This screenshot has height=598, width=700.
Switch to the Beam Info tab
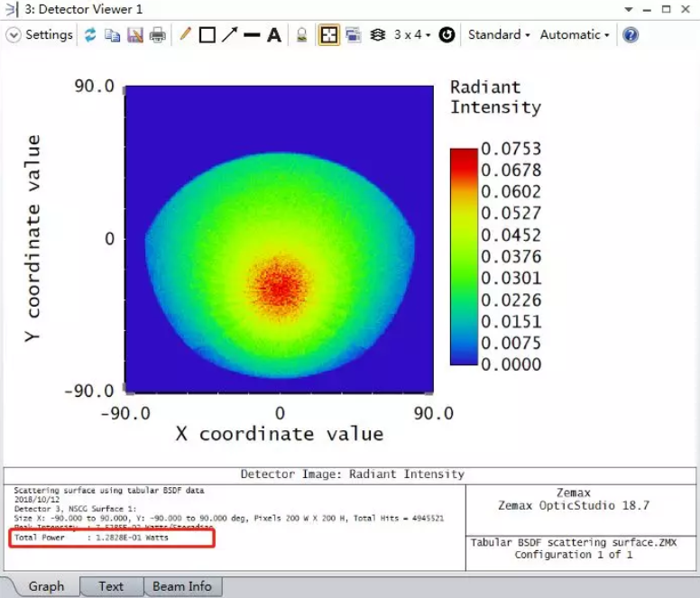[181, 586]
